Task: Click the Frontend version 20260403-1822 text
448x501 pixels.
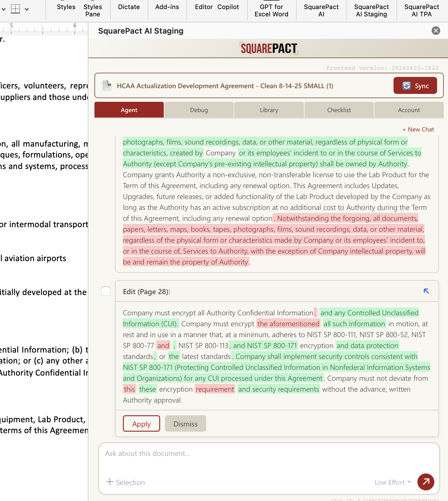Action: coord(382,68)
